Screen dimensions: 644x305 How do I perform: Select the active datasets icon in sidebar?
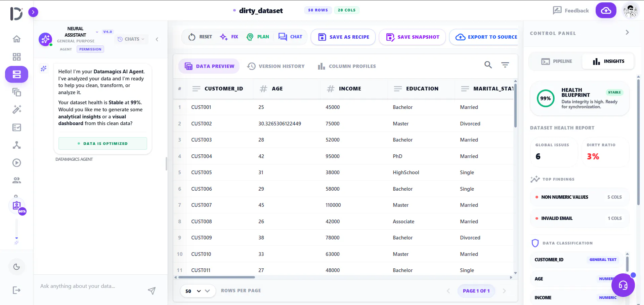click(x=16, y=74)
